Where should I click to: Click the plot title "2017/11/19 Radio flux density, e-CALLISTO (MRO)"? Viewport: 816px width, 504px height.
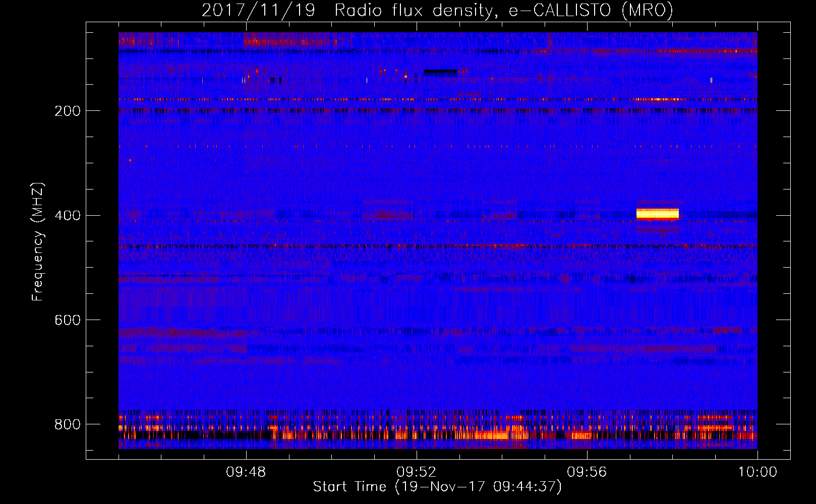pyautogui.click(x=437, y=10)
